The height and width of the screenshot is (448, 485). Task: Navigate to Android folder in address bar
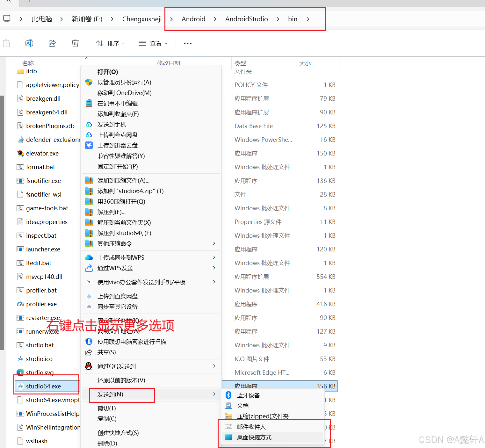tap(193, 19)
